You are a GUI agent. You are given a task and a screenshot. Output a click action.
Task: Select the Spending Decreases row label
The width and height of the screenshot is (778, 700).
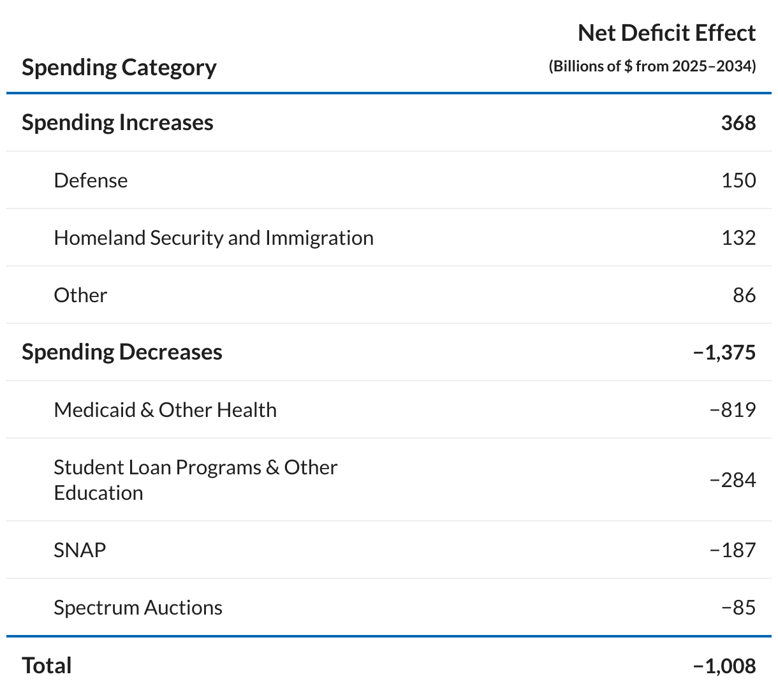click(x=122, y=352)
